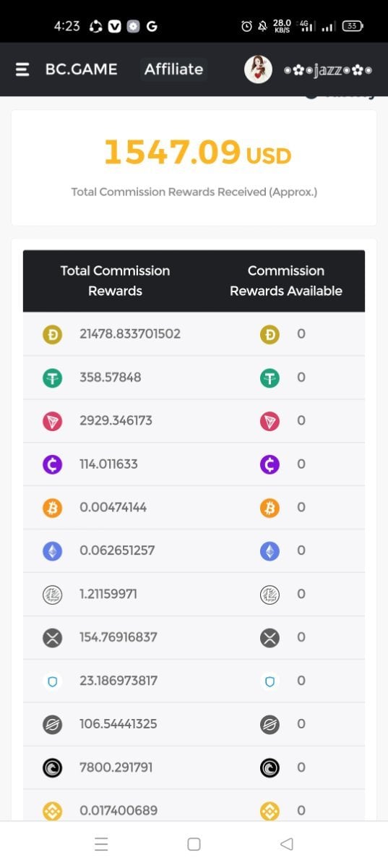Viewport: 388px width, 868px height.
Task: Tap the BC.GAME logo text
Action: point(82,69)
